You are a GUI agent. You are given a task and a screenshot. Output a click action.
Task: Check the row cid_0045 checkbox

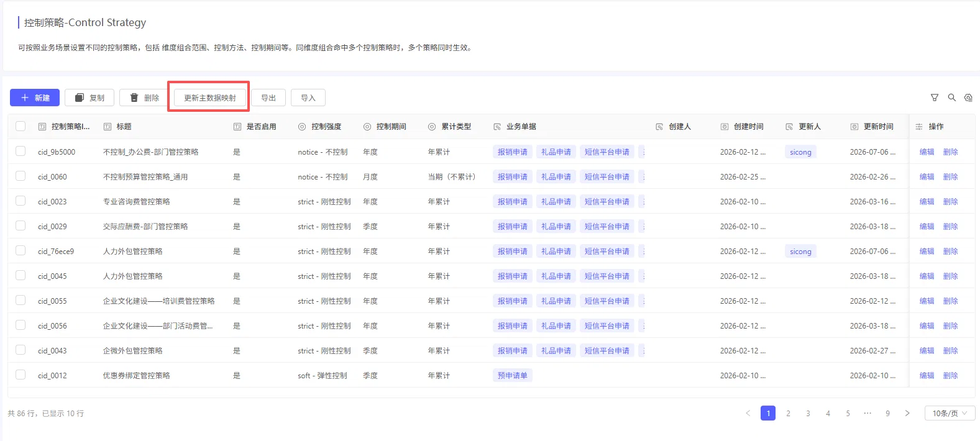click(21, 275)
